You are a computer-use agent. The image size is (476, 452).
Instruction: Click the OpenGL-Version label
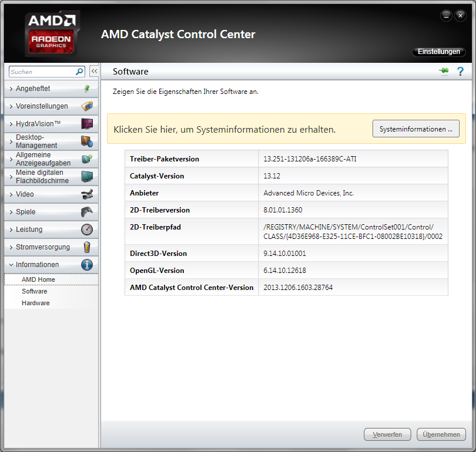[x=157, y=271]
